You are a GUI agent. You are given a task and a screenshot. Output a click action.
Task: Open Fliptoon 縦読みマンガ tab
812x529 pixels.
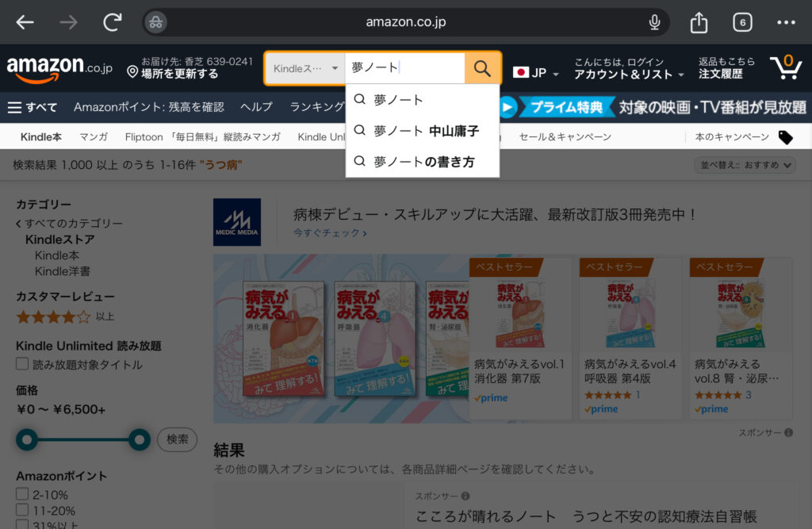[202, 136]
